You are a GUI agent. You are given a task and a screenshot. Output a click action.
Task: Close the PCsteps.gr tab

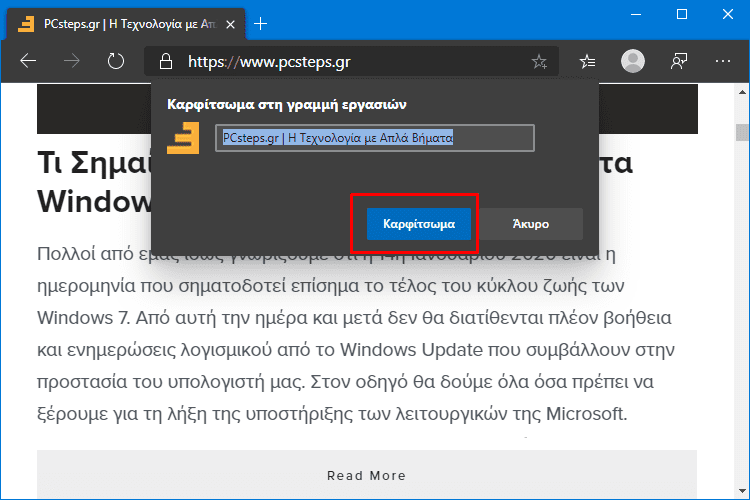coord(231,24)
